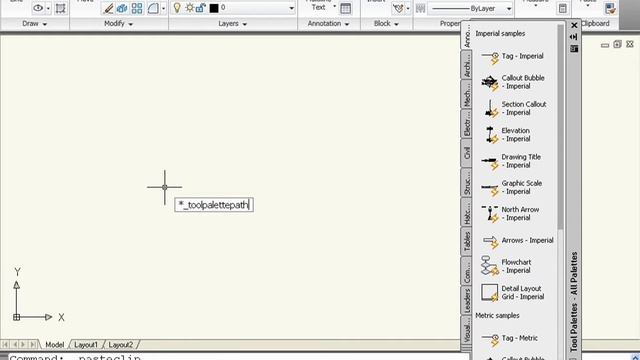This screenshot has height=360, width=640.
Task: Select the Arrows - Imperial tool
Action: [518, 241]
